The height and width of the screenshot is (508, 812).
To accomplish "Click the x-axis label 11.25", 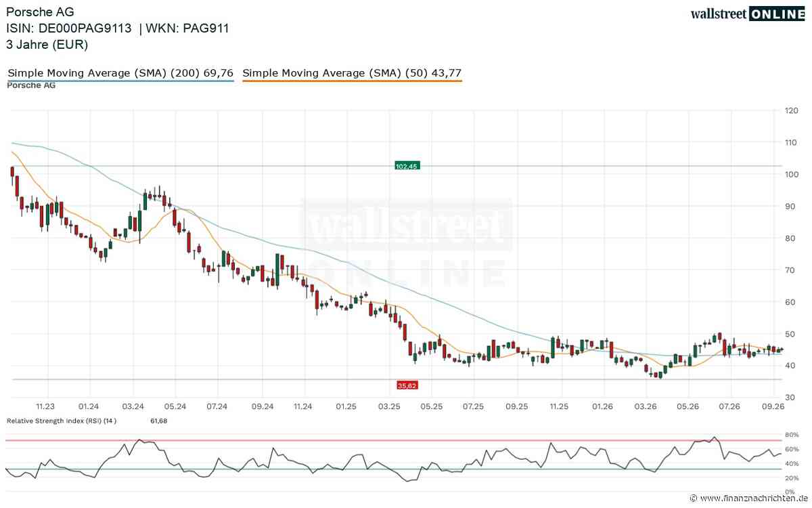I will coord(559,406).
